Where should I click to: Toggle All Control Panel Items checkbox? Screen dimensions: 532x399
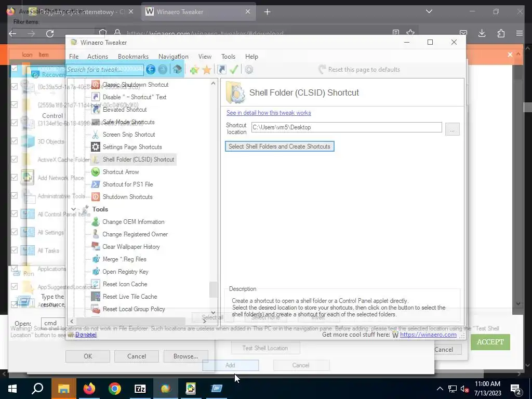coord(14,214)
